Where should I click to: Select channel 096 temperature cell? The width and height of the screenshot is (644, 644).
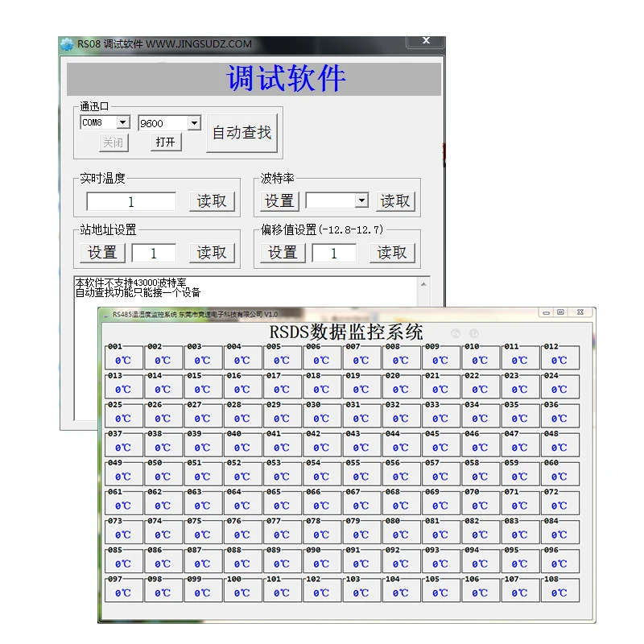point(559,562)
